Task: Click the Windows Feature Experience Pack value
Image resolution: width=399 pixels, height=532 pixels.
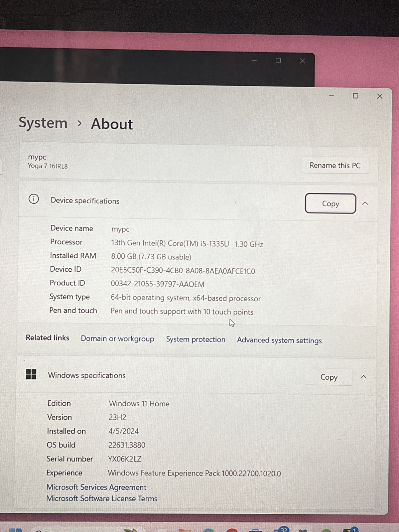Action: 194,473
